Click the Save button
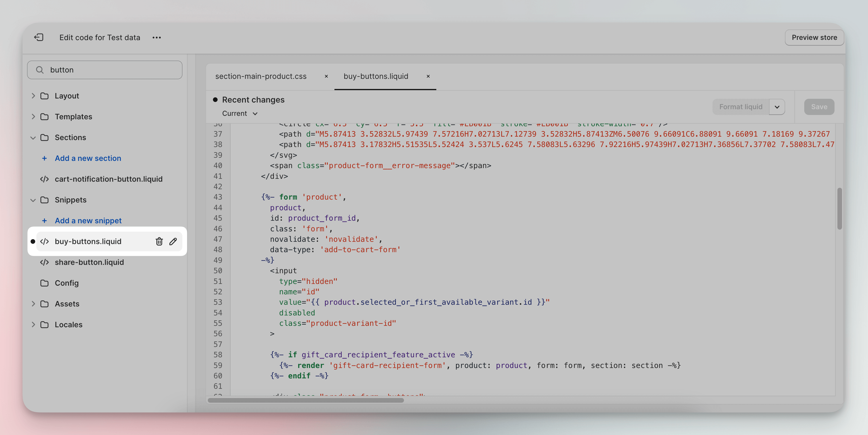Image resolution: width=868 pixels, height=435 pixels. coord(819,107)
